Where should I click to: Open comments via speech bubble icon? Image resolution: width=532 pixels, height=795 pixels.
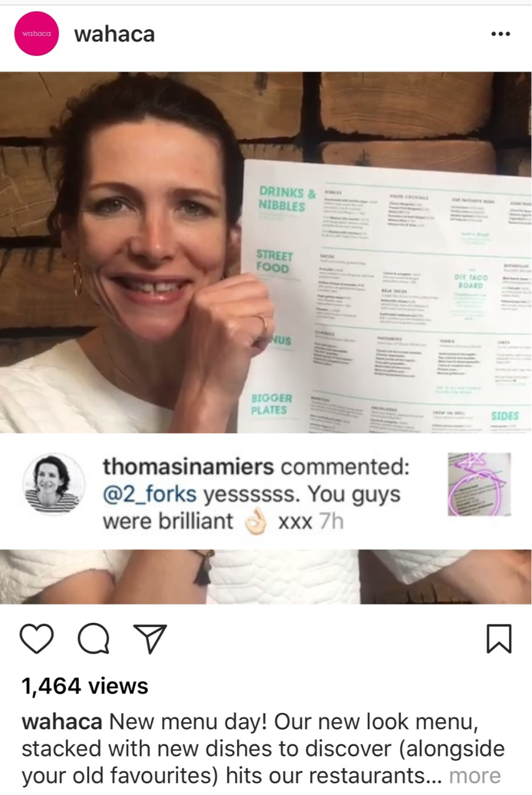tap(93, 639)
